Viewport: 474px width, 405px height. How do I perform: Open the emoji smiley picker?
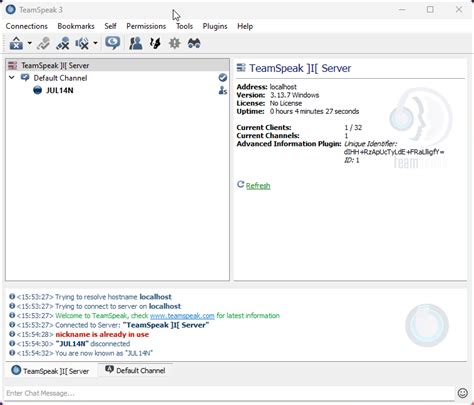point(463,393)
